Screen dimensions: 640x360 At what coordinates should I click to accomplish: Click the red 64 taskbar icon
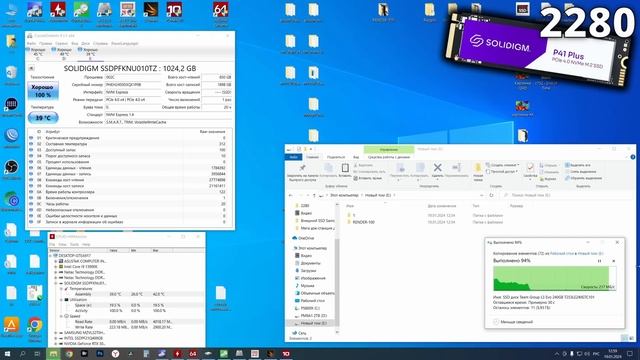193,353
